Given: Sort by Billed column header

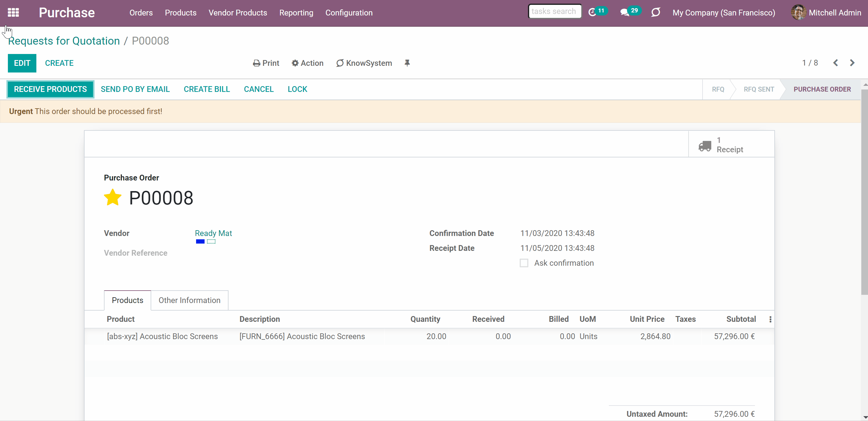Looking at the screenshot, I should [558, 319].
